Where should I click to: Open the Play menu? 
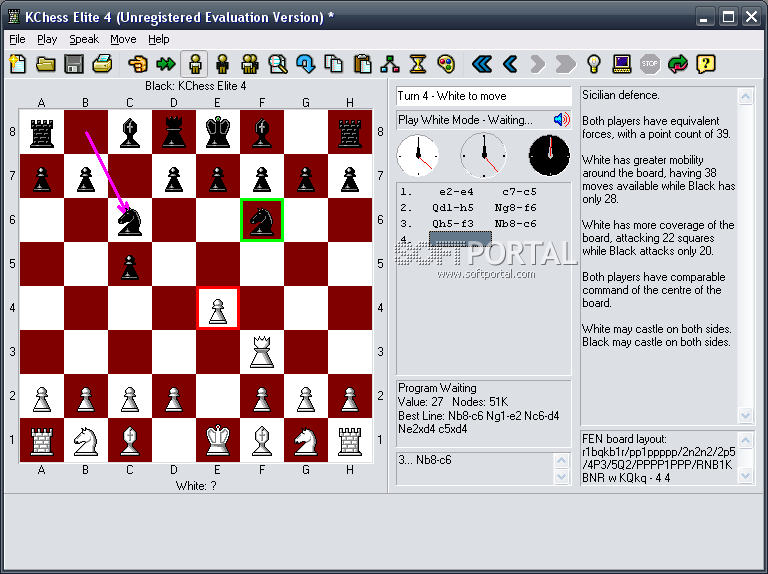point(47,39)
